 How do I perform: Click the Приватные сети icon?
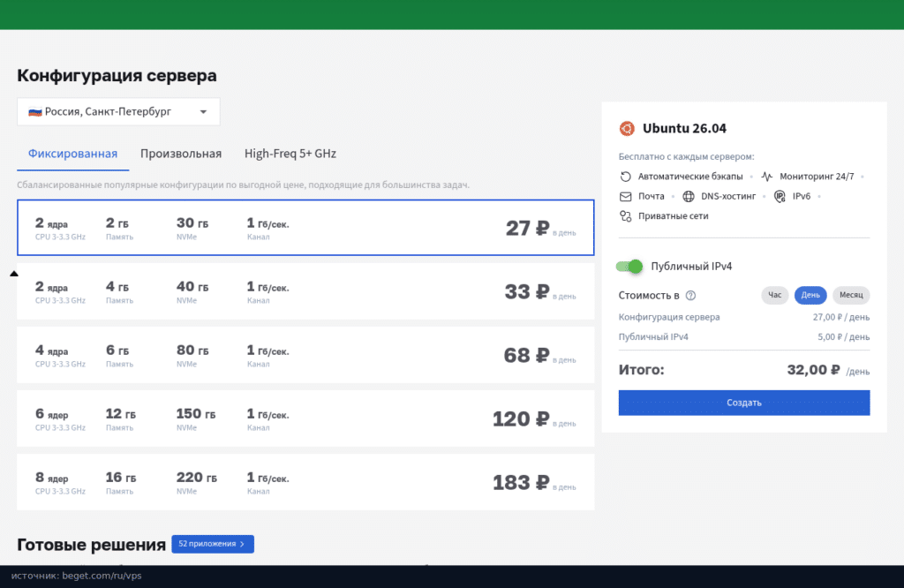[x=626, y=216]
